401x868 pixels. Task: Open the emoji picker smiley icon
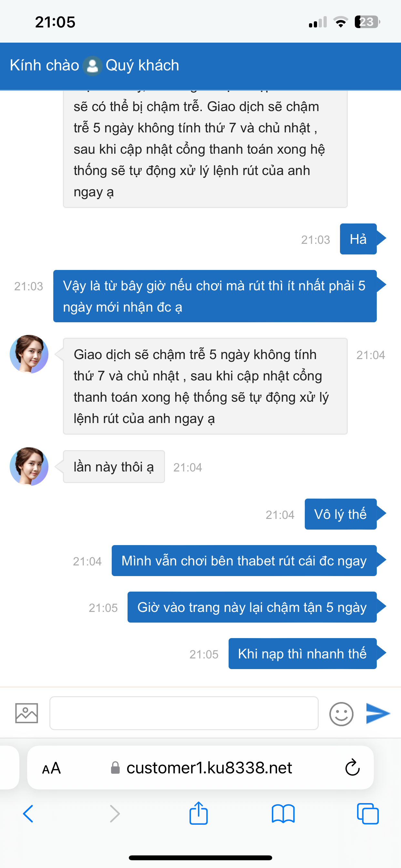341,714
